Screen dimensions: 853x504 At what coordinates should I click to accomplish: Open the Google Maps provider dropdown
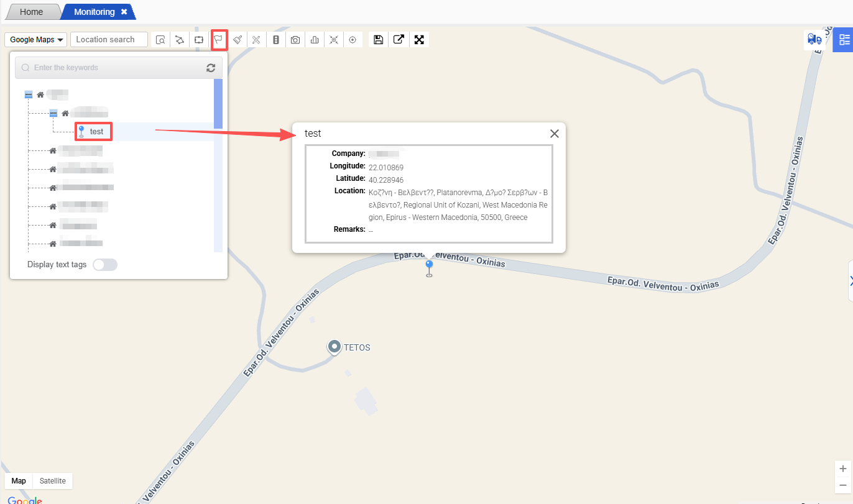point(37,40)
